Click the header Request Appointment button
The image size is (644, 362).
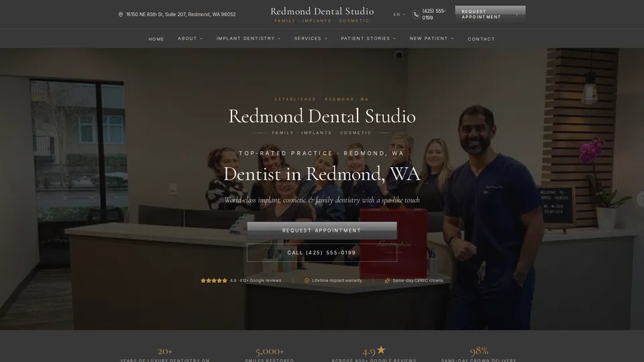tap(490, 14)
